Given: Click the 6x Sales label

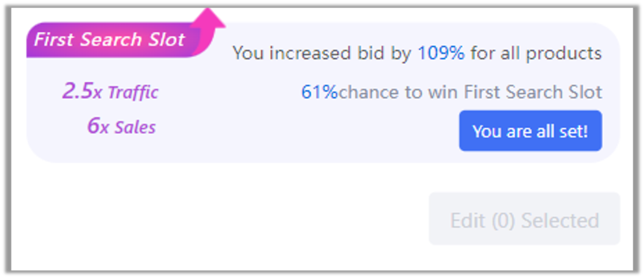Looking at the screenshot, I should click(x=121, y=126).
